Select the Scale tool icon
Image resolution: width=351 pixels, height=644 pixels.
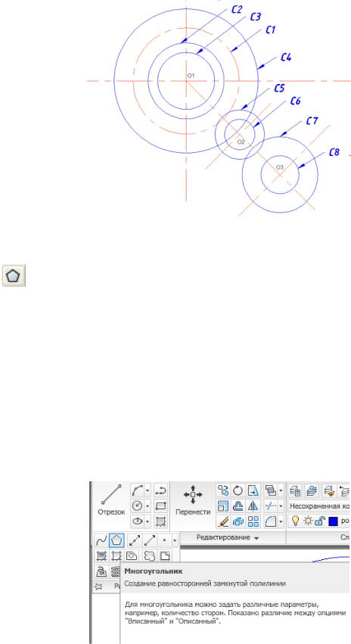(223, 506)
